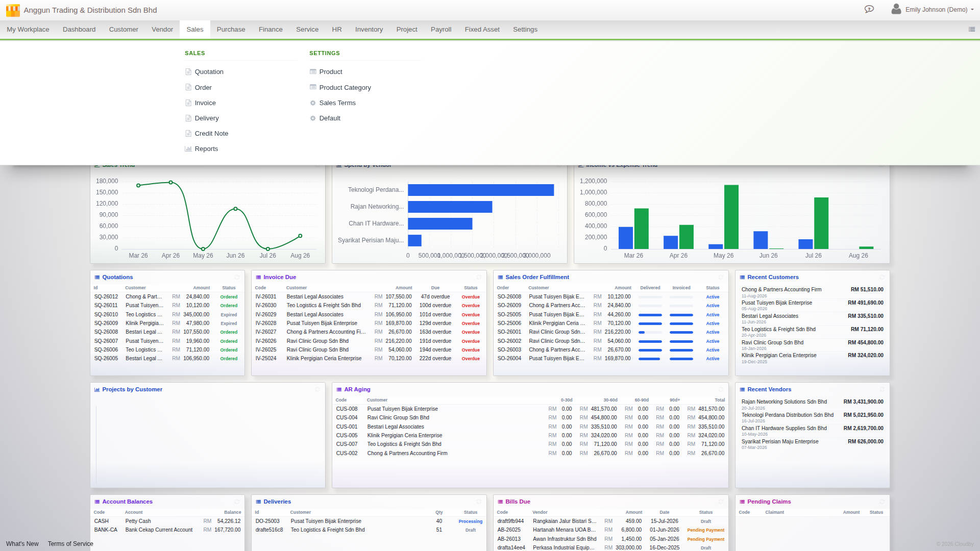Refresh the Bills Due widget

[x=721, y=502]
